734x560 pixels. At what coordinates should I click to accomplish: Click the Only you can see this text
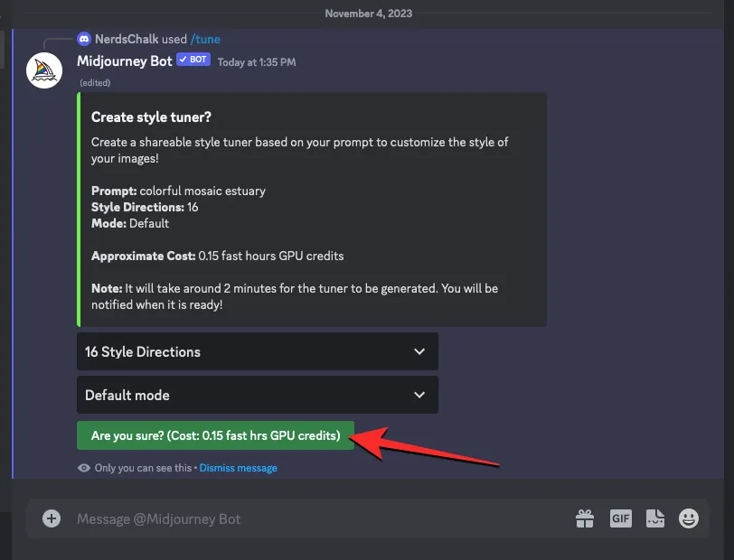tap(143, 468)
